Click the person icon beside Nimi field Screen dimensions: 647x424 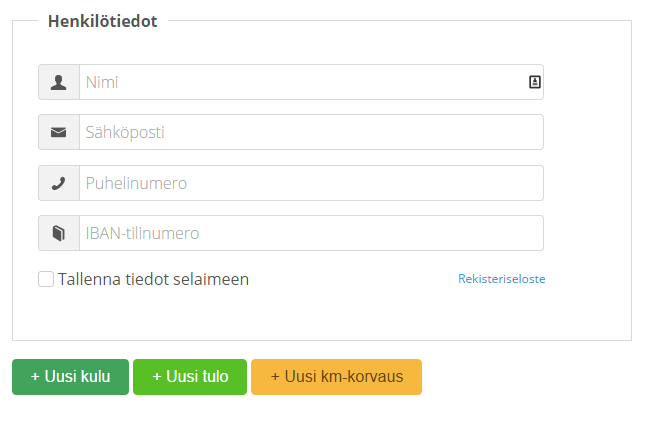pos(59,82)
